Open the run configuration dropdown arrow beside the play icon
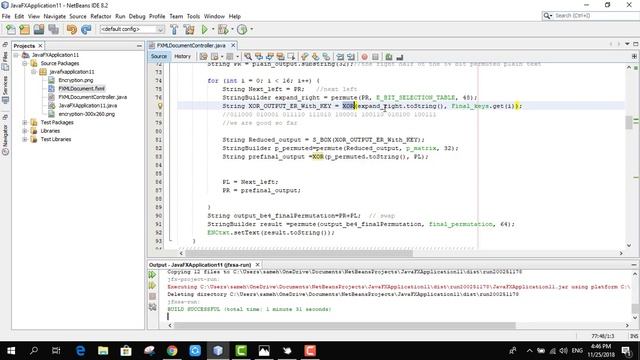Image resolution: width=640 pixels, height=360 pixels. [x=212, y=29]
